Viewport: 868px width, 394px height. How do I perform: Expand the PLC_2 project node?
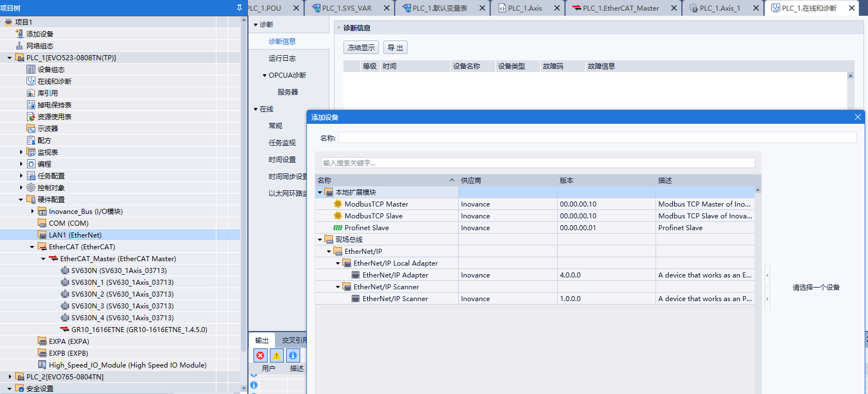pyautogui.click(x=10, y=377)
